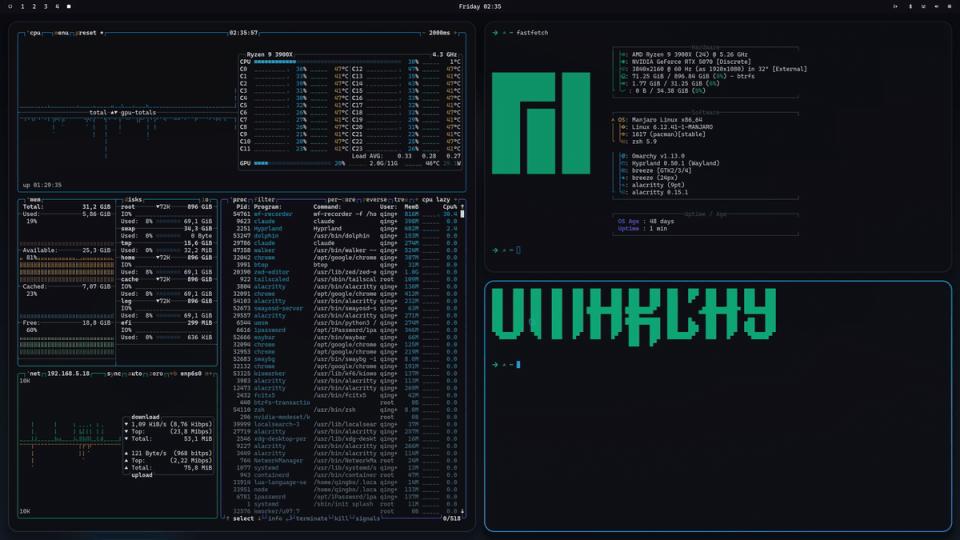Toggle tree view in the proc box
This screenshot has width=960, height=540.
click(399, 200)
